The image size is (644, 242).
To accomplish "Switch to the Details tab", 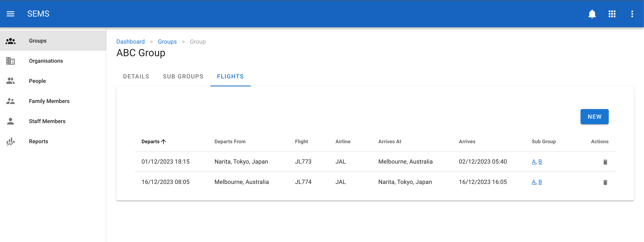I will [x=136, y=77].
